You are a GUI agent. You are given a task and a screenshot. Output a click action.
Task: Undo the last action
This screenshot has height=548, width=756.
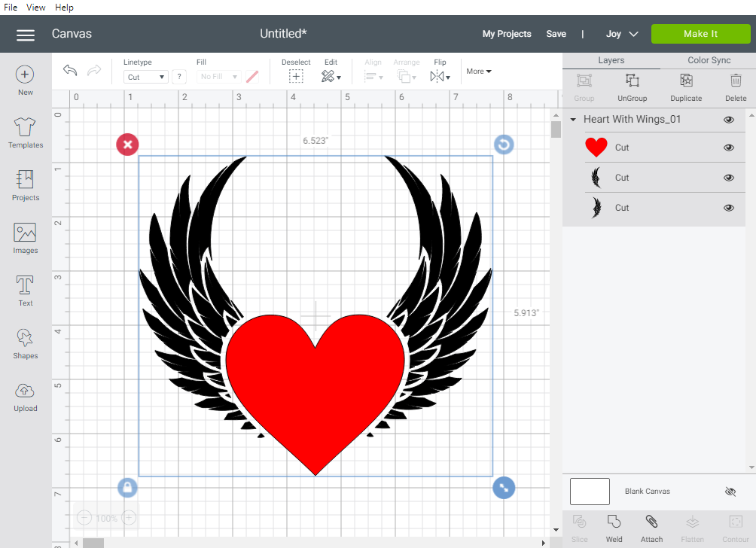pos(70,71)
